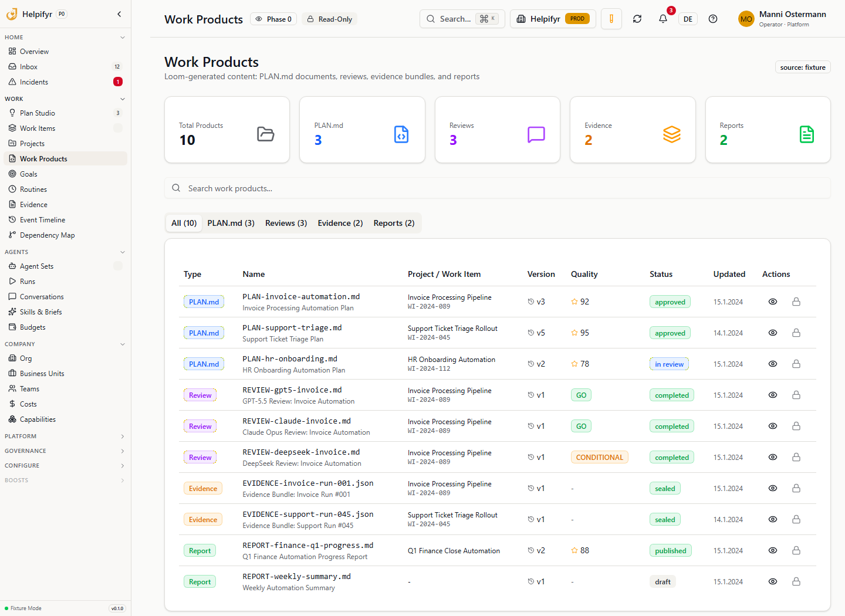Select Work Products in the sidebar

pos(65,159)
